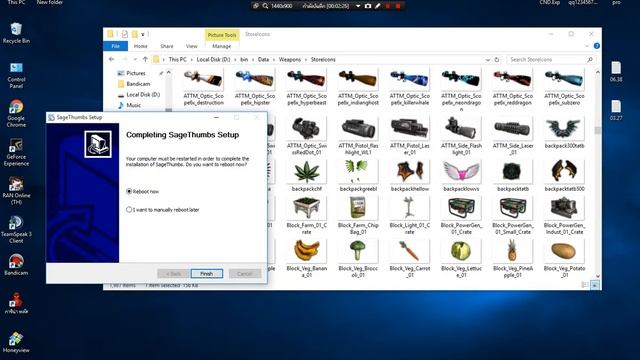Image resolution: width=640 pixels, height=360 pixels.
Task: Go back in Explorer navigation
Action: [111, 59]
